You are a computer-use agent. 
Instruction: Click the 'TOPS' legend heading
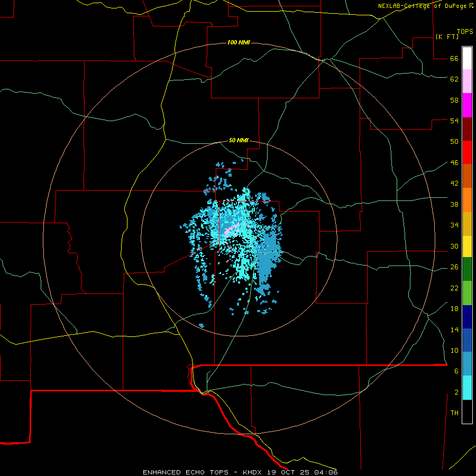(465, 32)
